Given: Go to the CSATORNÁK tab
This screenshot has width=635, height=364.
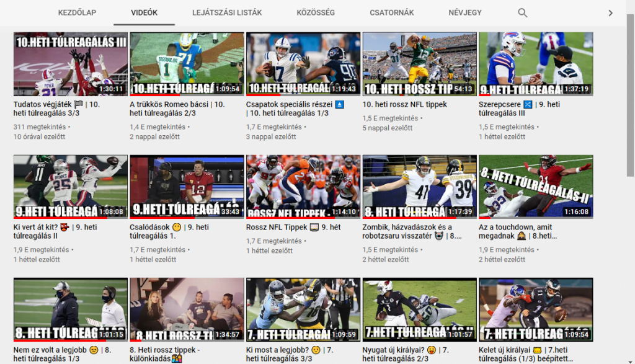Looking at the screenshot, I should pos(391,12).
